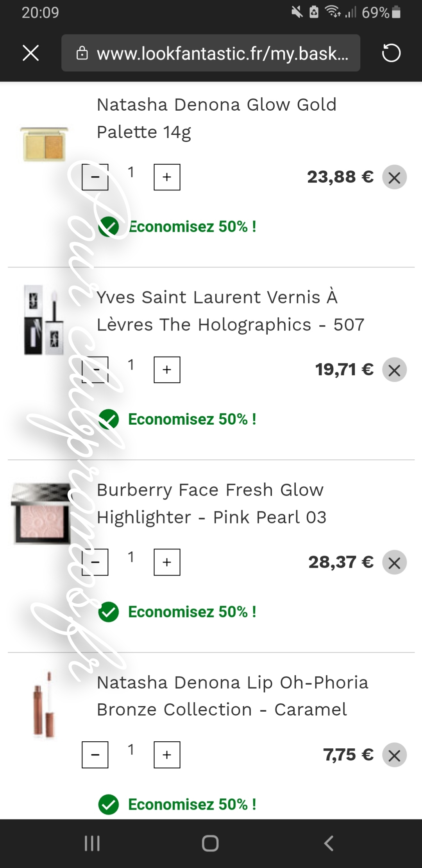422x868 pixels.
Task: Open Natasha Denona Glow Gold Palette product link
Action: (x=216, y=118)
